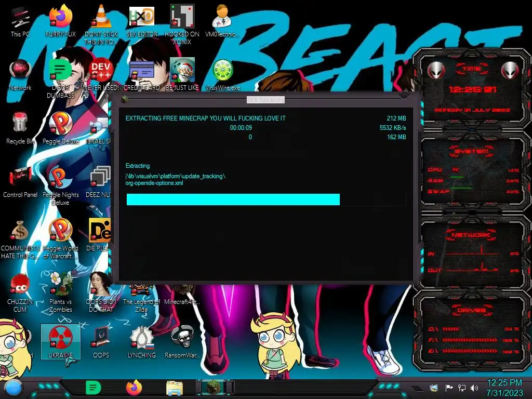Click the red TIME widget clock display

point(472,89)
